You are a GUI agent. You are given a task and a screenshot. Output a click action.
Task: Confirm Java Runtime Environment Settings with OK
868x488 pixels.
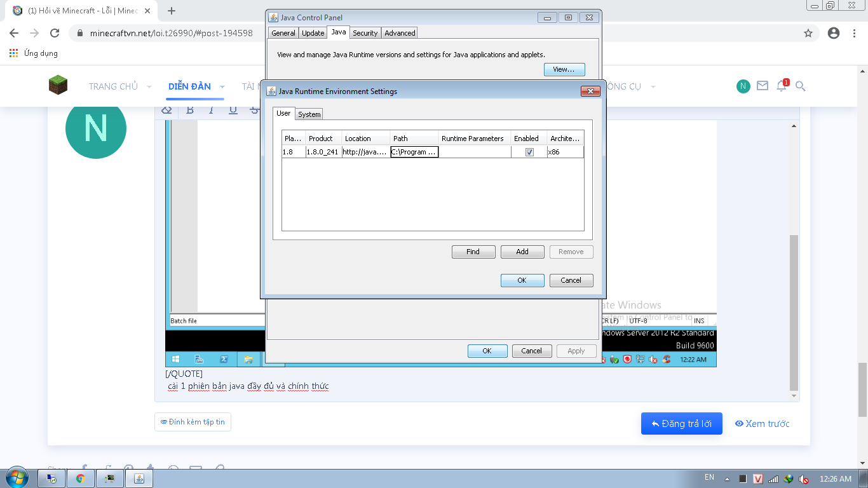tap(522, 280)
